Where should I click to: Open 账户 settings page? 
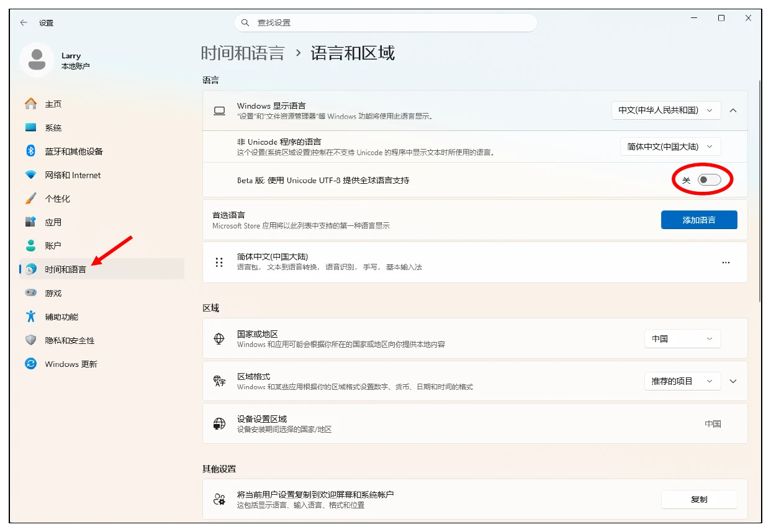[x=102, y=246]
